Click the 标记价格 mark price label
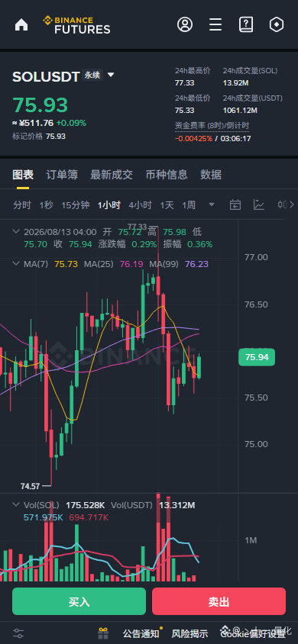298x644 pixels. [x=28, y=137]
